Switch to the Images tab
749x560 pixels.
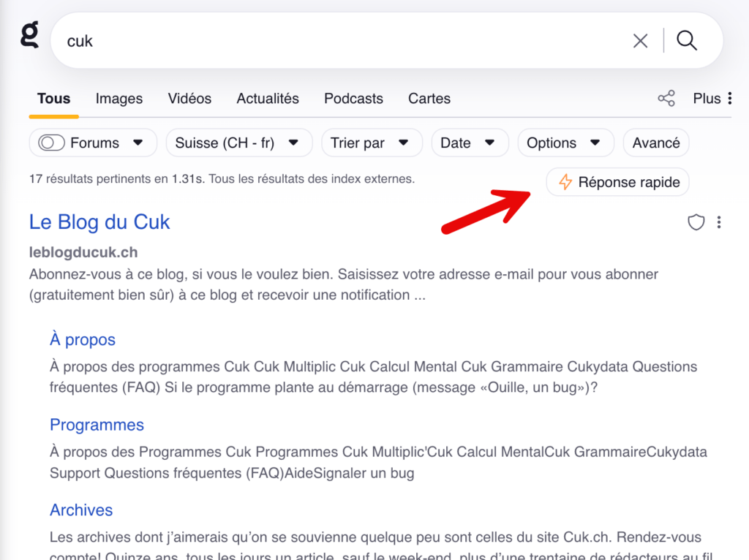pos(119,99)
